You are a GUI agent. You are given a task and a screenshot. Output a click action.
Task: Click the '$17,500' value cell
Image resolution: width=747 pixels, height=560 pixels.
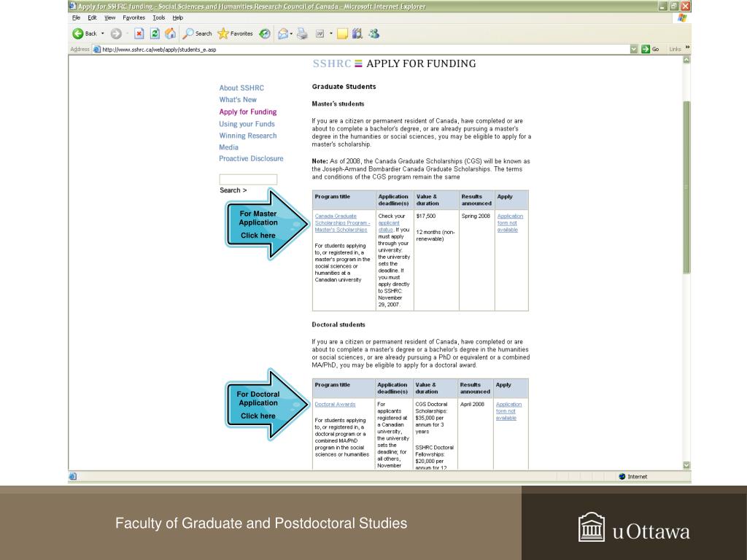click(426, 216)
